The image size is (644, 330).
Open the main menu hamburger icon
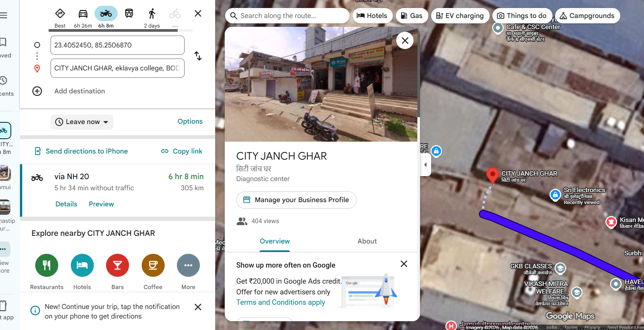click(4, 15)
